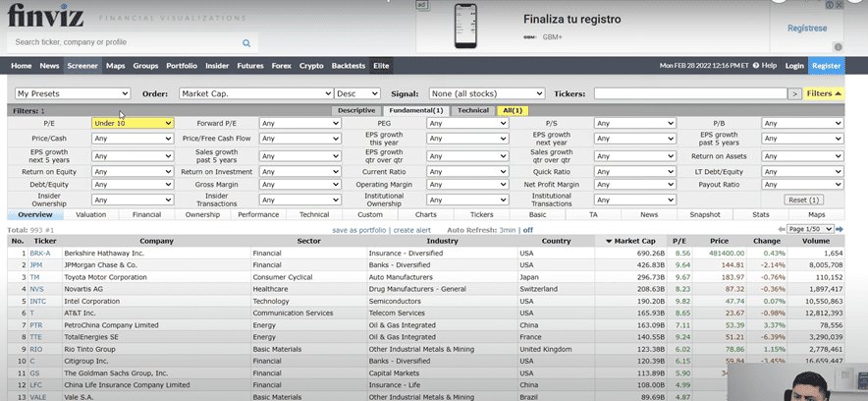
Task: Set Auto Refresh to 3min
Action: (x=507, y=229)
